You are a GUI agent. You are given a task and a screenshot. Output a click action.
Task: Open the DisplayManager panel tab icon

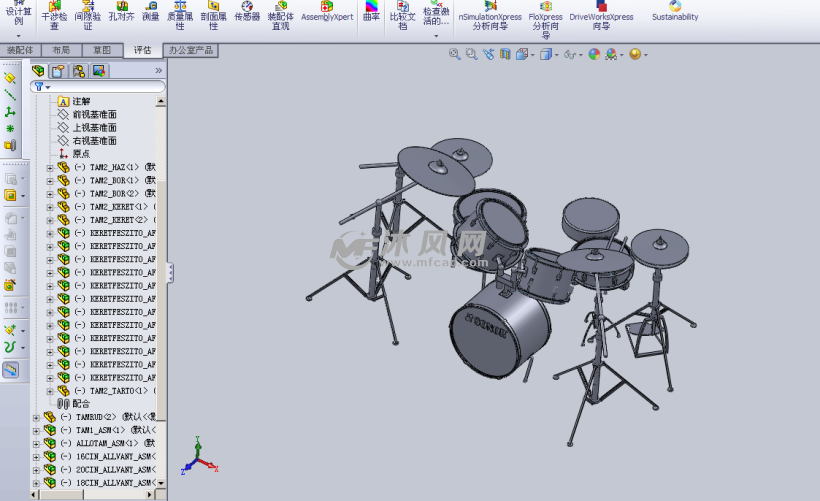tap(98, 71)
